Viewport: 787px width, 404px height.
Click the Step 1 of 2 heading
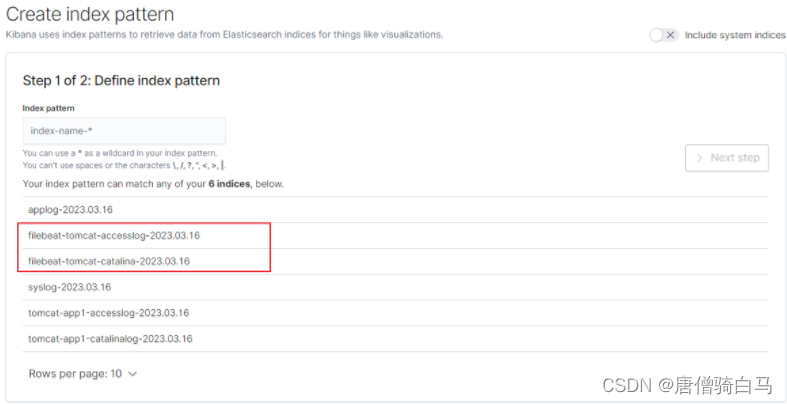[121, 80]
